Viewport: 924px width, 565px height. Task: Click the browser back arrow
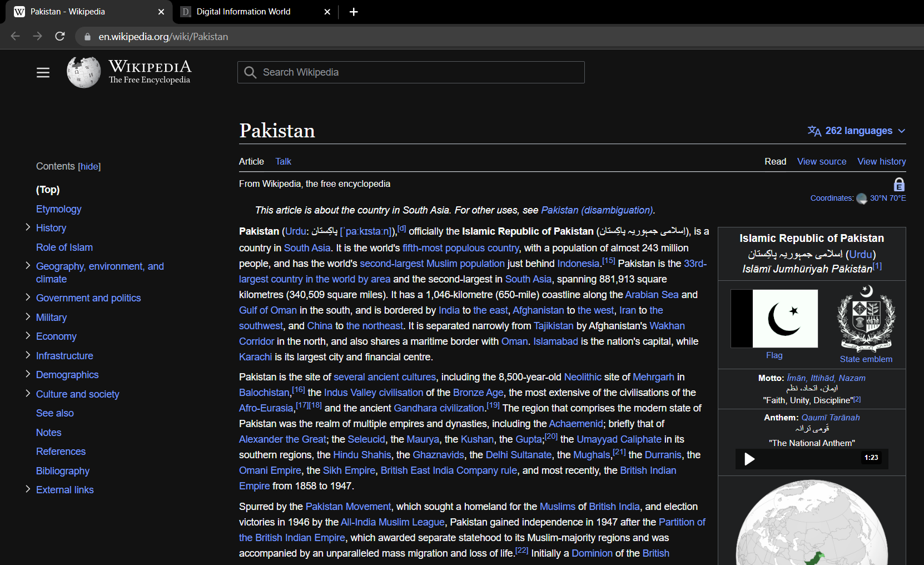tap(15, 36)
